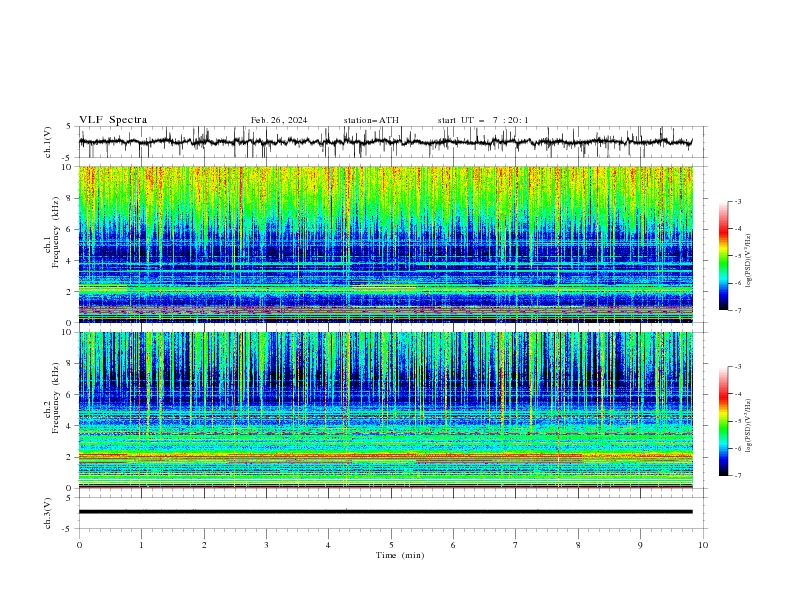Image resolution: width=792 pixels, height=612 pixels.
Task: Click the date "Feb. 26, 2024"
Action: (279, 120)
